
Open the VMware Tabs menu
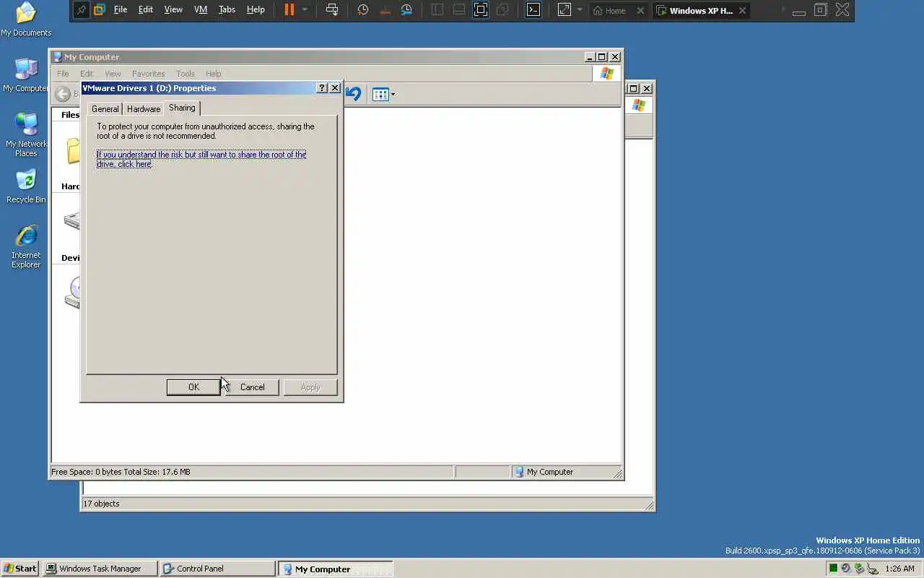tap(227, 10)
